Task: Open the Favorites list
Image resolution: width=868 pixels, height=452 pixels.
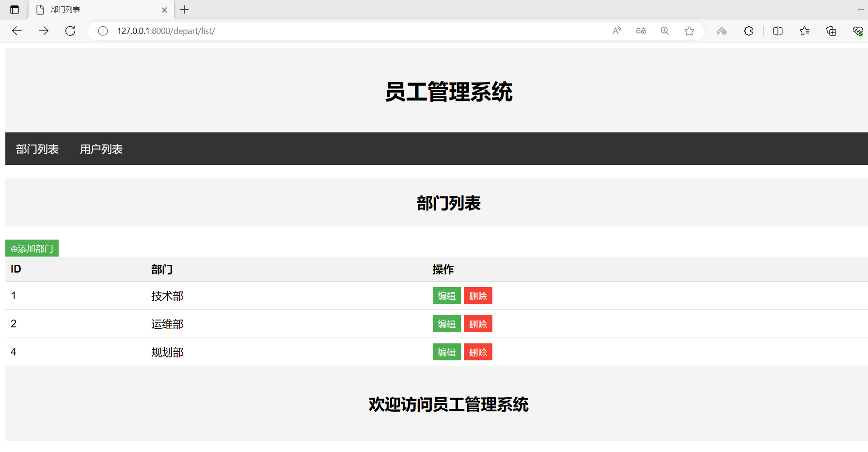Action: 805,31
